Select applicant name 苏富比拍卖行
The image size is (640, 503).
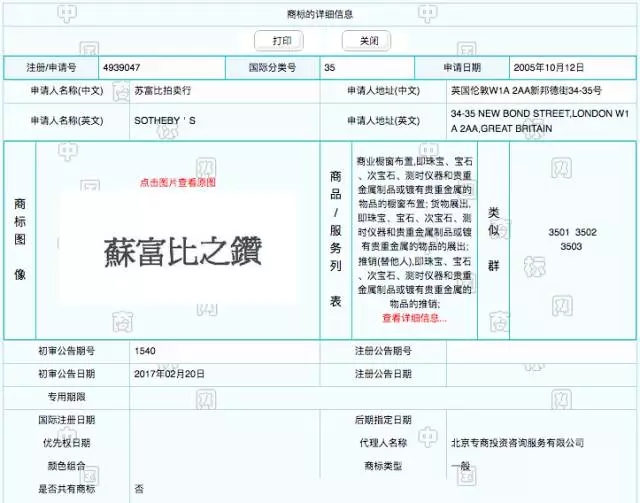[x=162, y=90]
